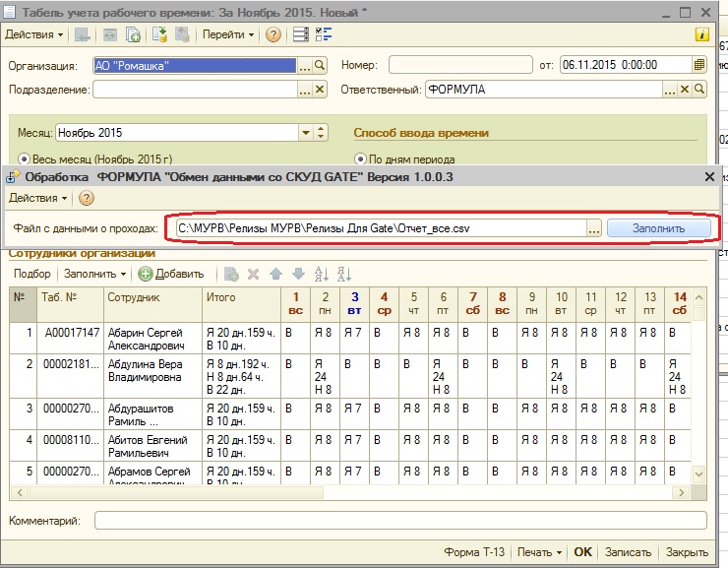
Task: Click the Итого column header
Action: pos(241,304)
